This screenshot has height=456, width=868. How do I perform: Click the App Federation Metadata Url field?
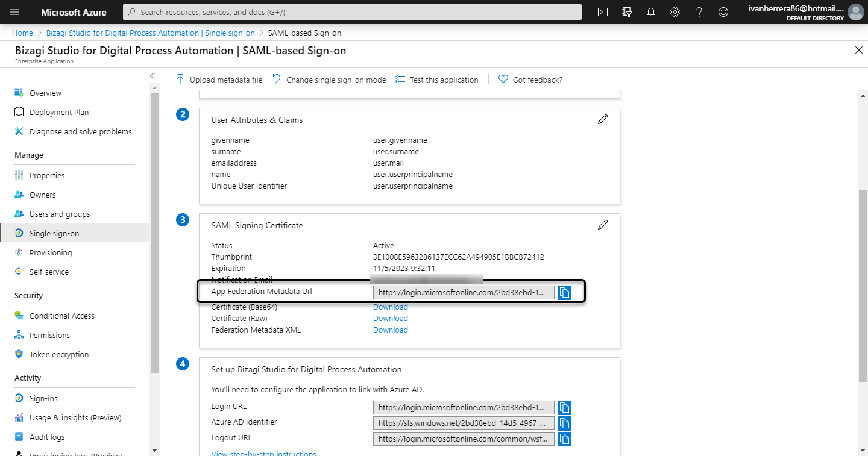463,292
